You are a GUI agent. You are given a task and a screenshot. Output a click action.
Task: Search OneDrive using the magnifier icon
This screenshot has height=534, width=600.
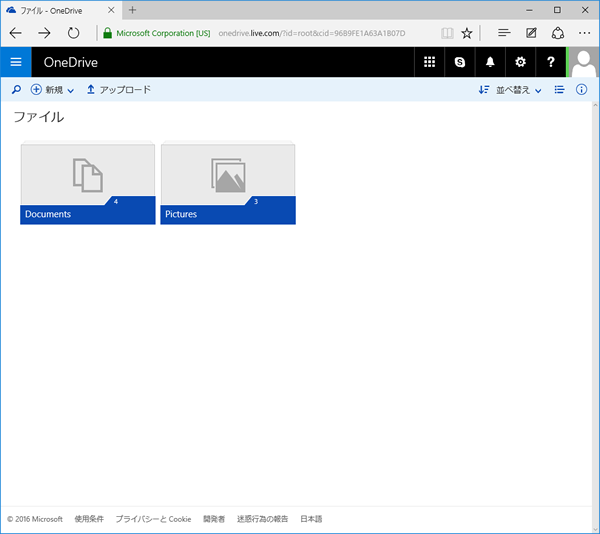(16, 90)
